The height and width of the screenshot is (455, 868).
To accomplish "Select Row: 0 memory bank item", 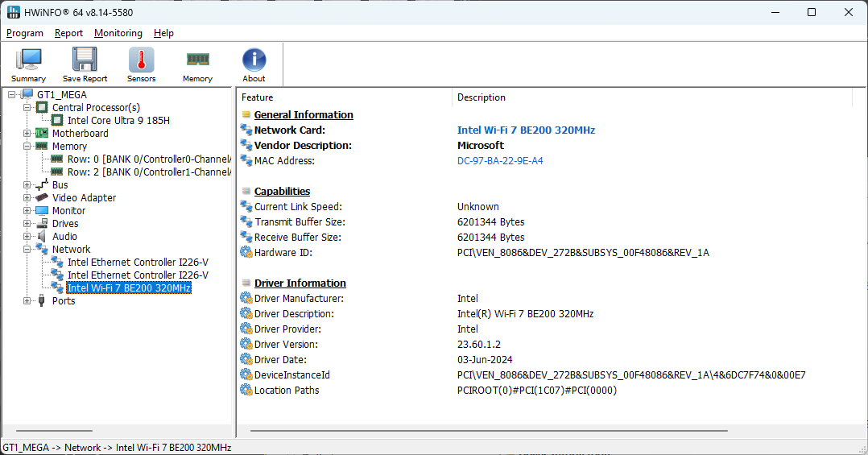I will [x=148, y=159].
